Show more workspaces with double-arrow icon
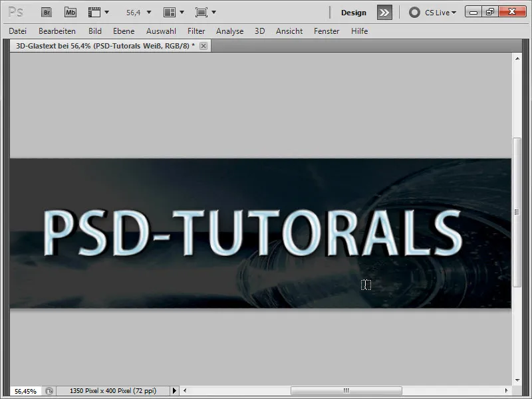The image size is (532, 399). (x=385, y=12)
